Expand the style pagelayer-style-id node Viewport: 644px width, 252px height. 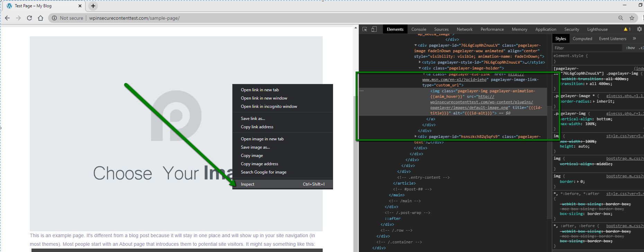[x=420, y=62]
